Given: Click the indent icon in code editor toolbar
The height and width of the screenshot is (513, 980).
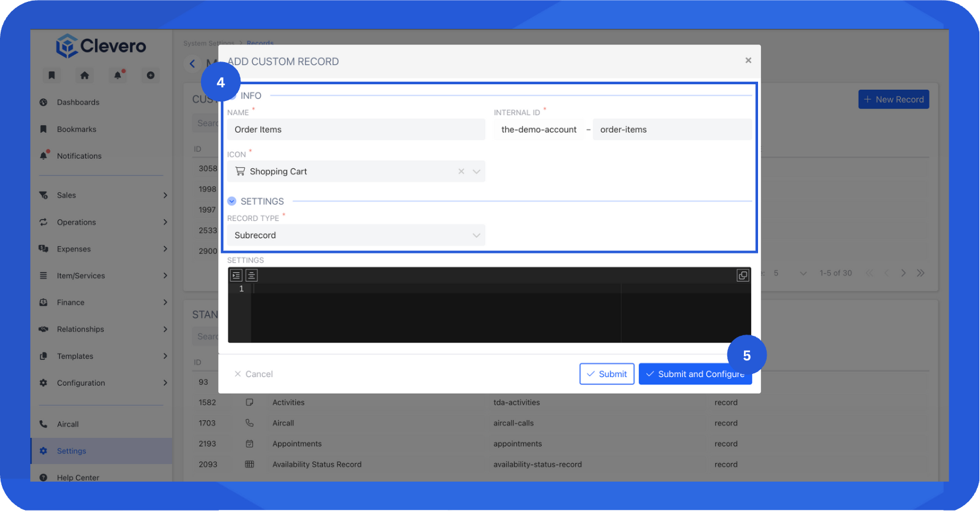Looking at the screenshot, I should point(237,276).
